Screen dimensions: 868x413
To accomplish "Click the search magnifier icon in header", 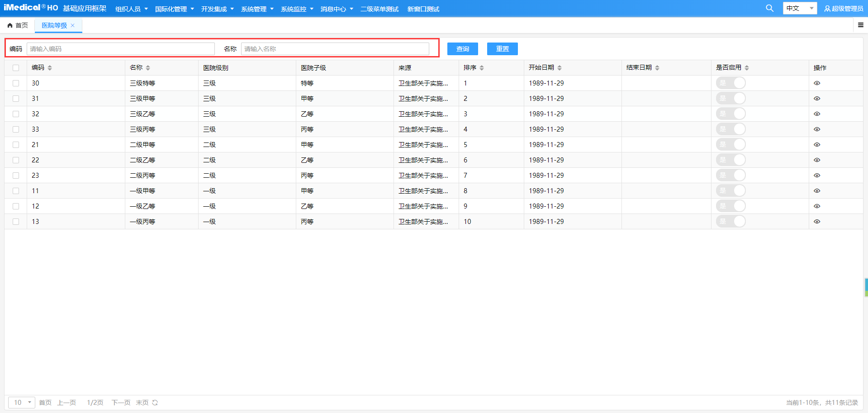I will [769, 8].
